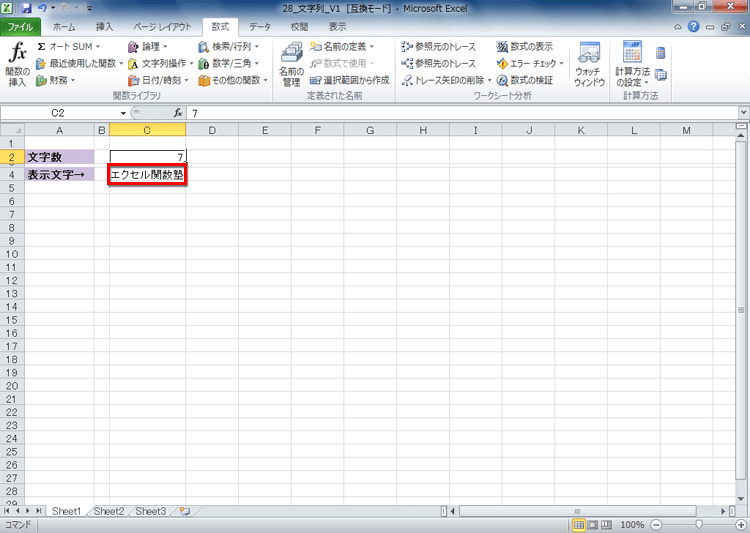Open Math & Trig (数学/三角) functions

click(x=229, y=63)
